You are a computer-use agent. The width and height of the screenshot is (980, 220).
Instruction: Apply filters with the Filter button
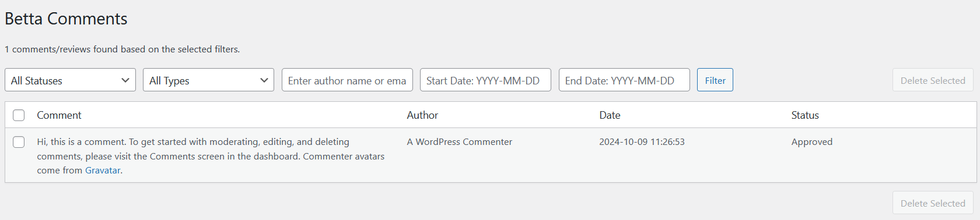click(715, 80)
